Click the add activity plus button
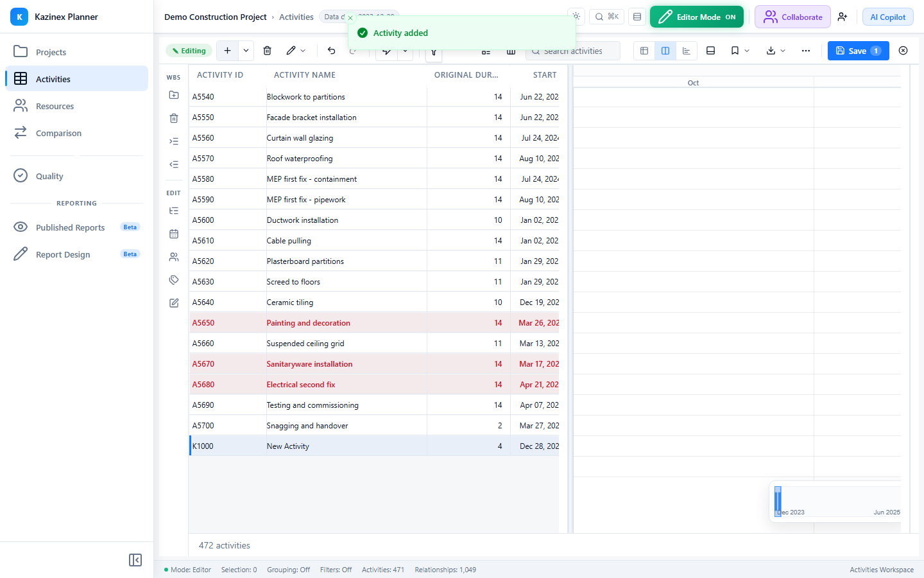Screen dimensions: 924x578 [227, 51]
